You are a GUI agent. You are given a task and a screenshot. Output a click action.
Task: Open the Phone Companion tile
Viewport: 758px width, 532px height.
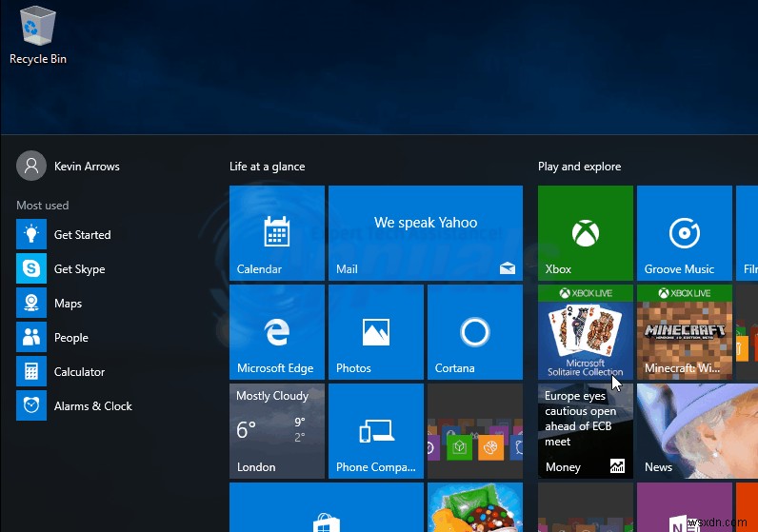[x=376, y=431]
